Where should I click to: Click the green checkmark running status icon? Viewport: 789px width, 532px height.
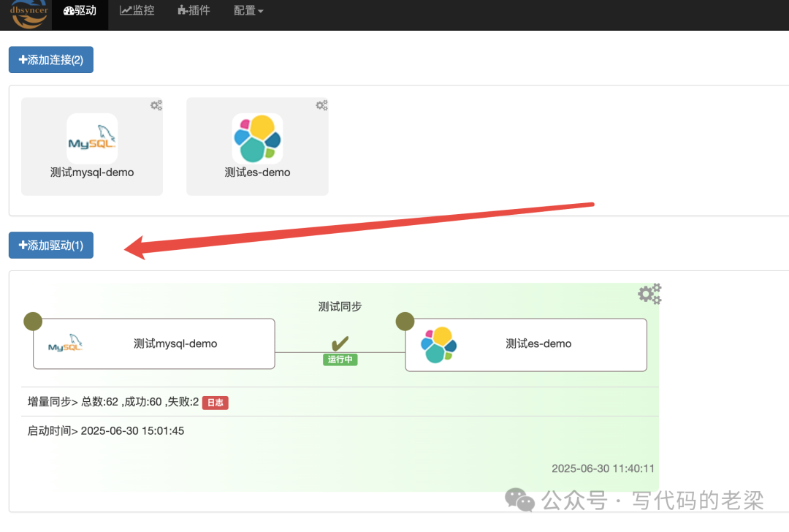340,343
